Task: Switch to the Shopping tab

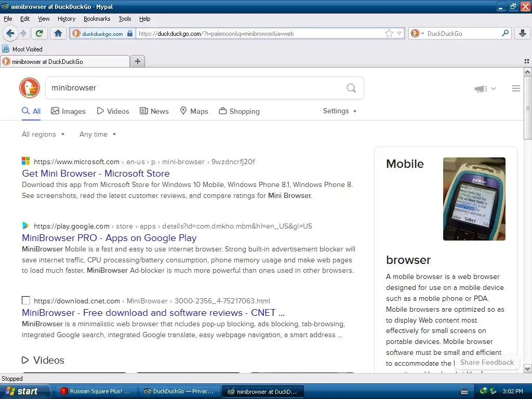Action: [x=239, y=111]
